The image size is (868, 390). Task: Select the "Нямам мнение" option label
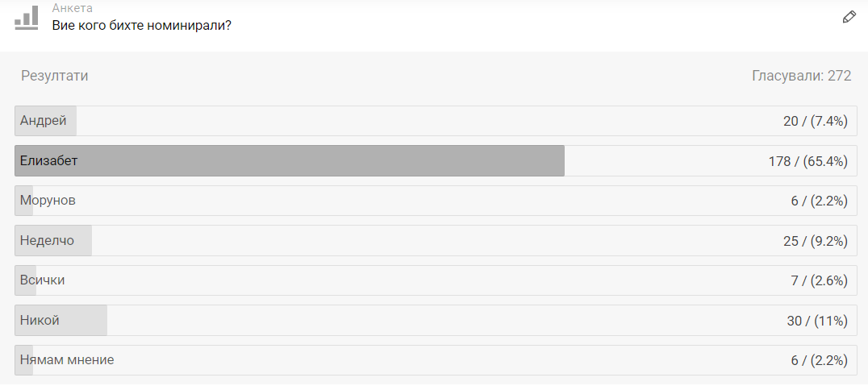(x=67, y=359)
